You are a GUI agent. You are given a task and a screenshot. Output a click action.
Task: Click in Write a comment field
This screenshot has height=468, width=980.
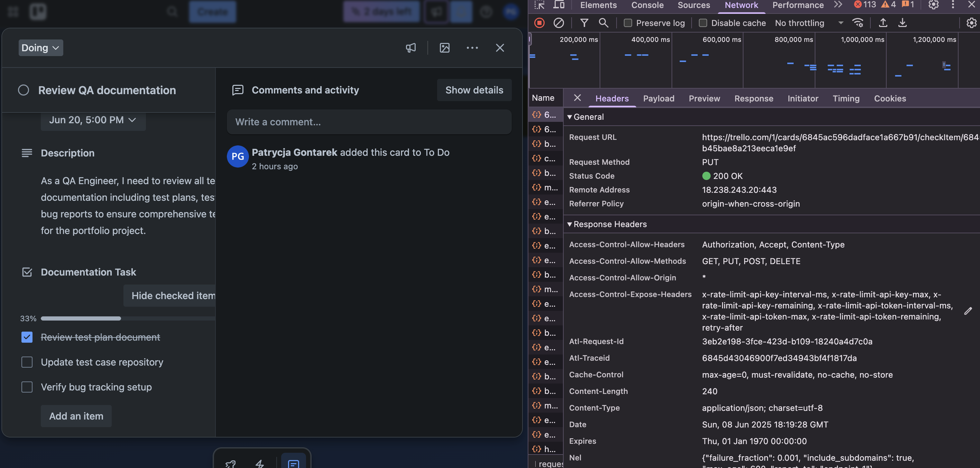point(369,122)
